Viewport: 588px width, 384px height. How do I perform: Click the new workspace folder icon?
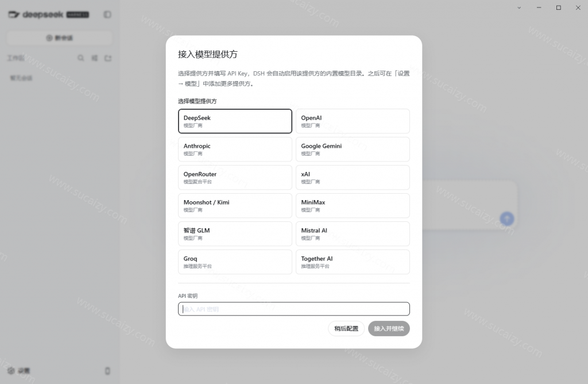click(x=108, y=58)
